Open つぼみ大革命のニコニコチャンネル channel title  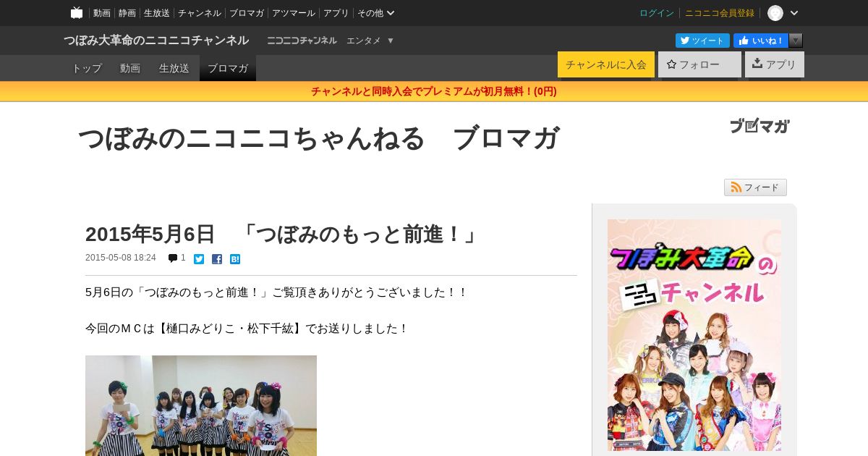click(156, 41)
